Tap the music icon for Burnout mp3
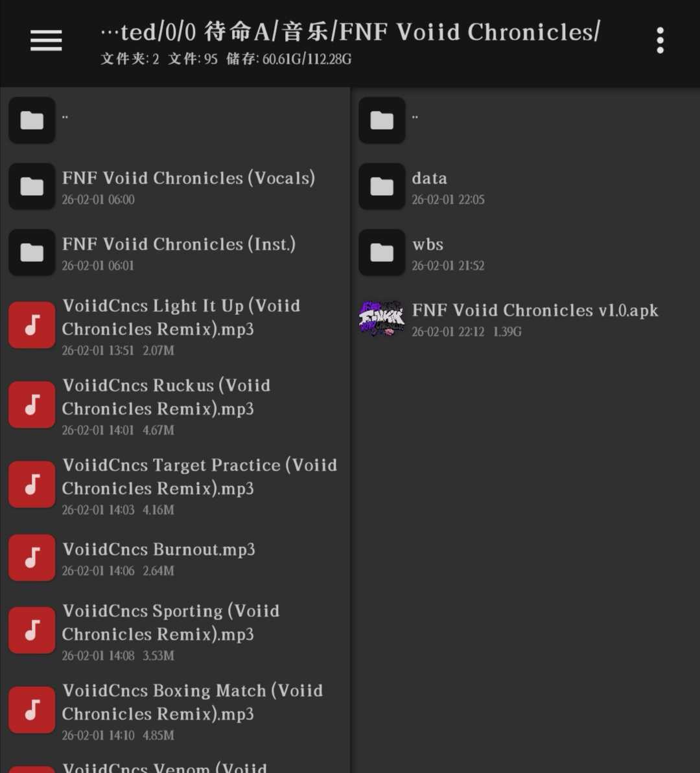Image resolution: width=700 pixels, height=773 pixels. coord(32,557)
